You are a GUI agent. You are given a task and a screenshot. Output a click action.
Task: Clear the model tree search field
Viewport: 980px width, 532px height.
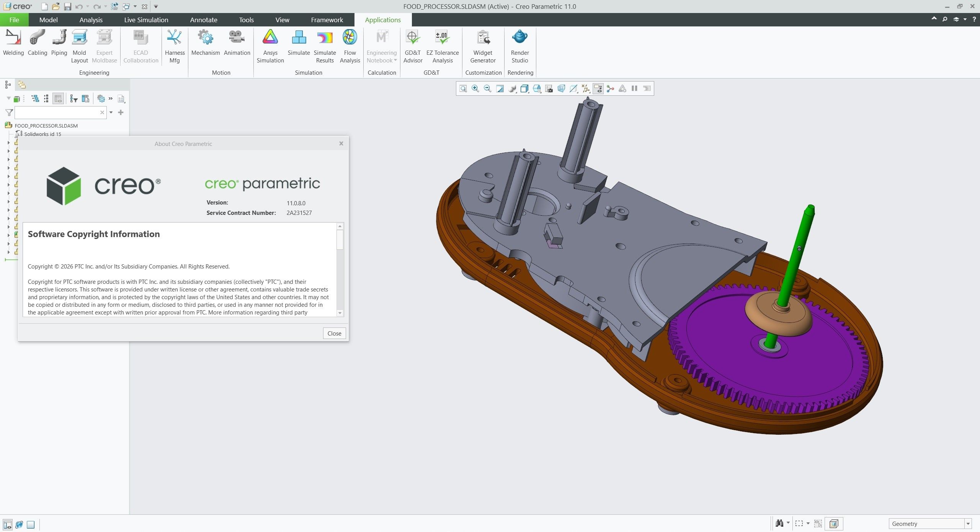pyautogui.click(x=102, y=113)
